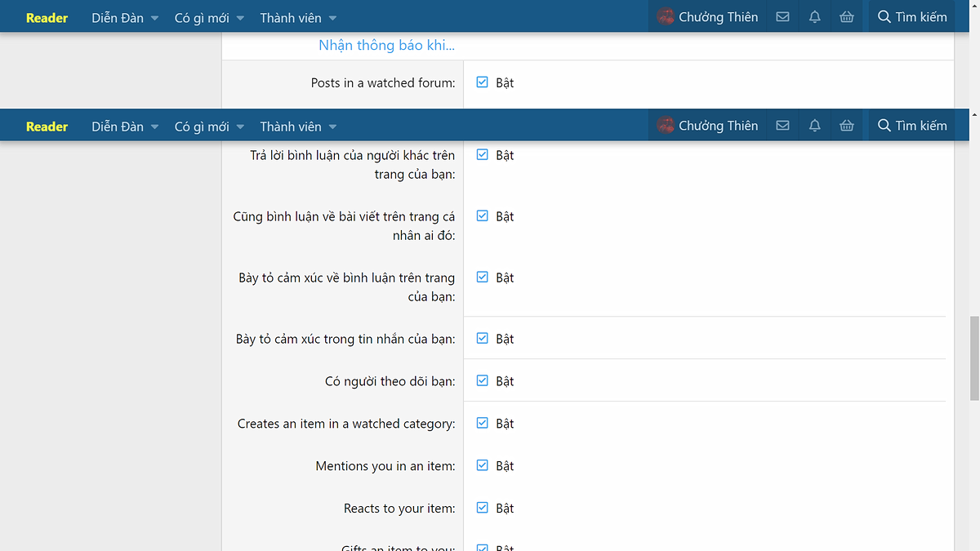Expand the Thành viên dropdown arrow in topmost header
The height and width of the screenshot is (551, 980).
tap(332, 18)
